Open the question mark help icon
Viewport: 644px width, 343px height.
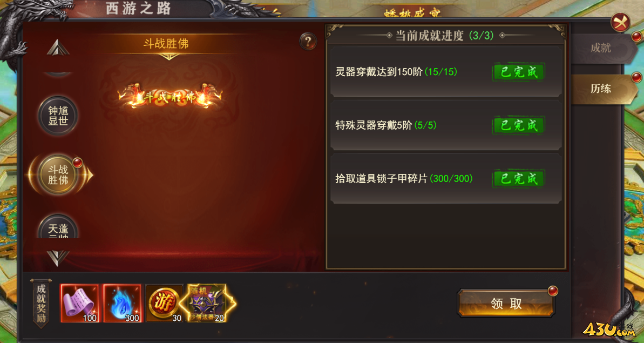click(x=308, y=42)
